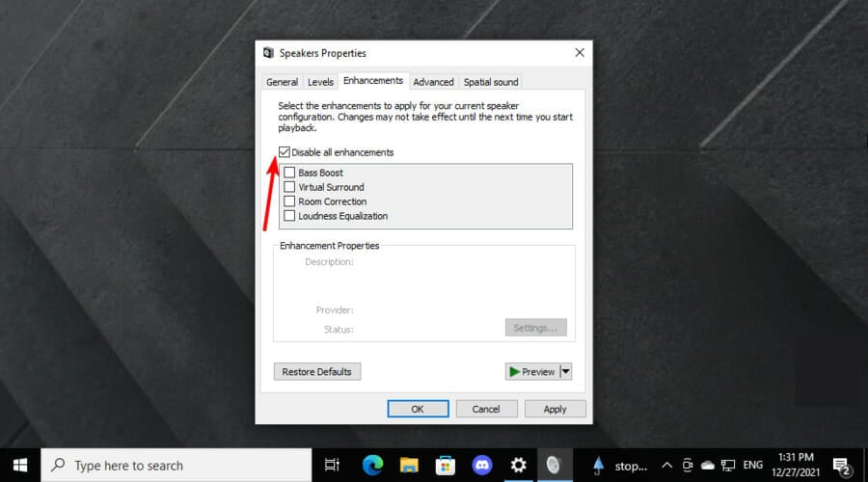Click the ENG language indicator
This screenshot has width=868, height=482.
tap(752, 466)
